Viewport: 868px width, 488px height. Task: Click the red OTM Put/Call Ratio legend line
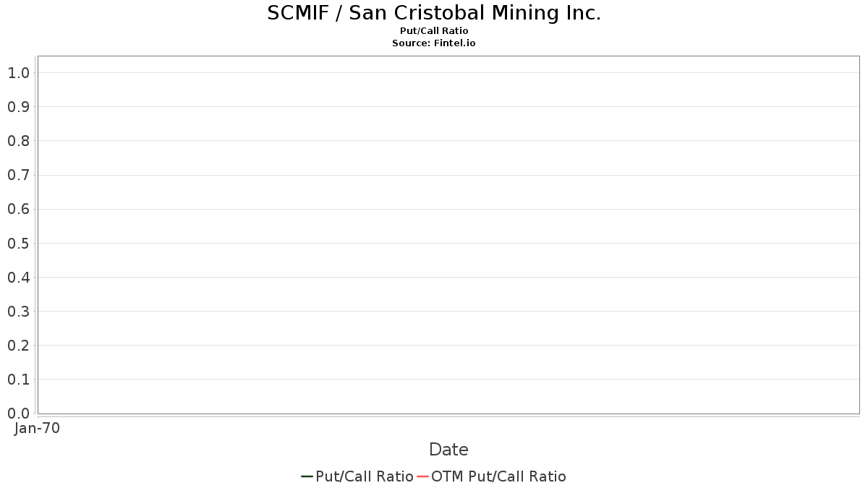[x=423, y=476]
